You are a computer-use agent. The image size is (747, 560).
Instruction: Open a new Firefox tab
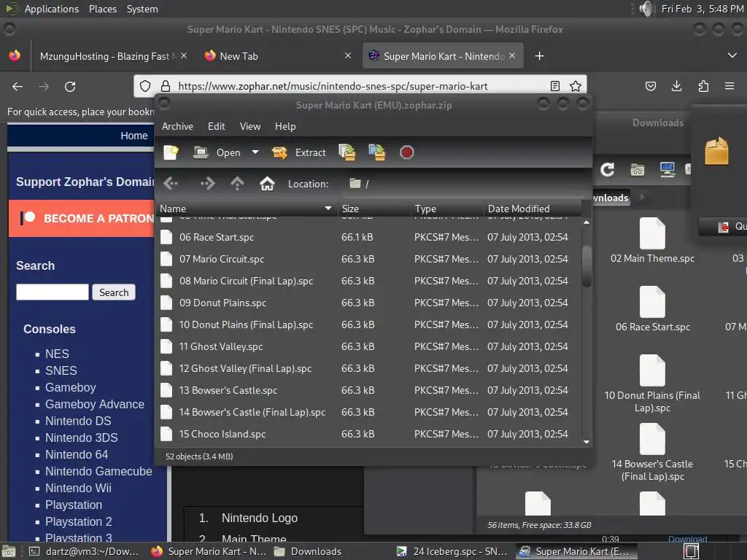tap(539, 56)
